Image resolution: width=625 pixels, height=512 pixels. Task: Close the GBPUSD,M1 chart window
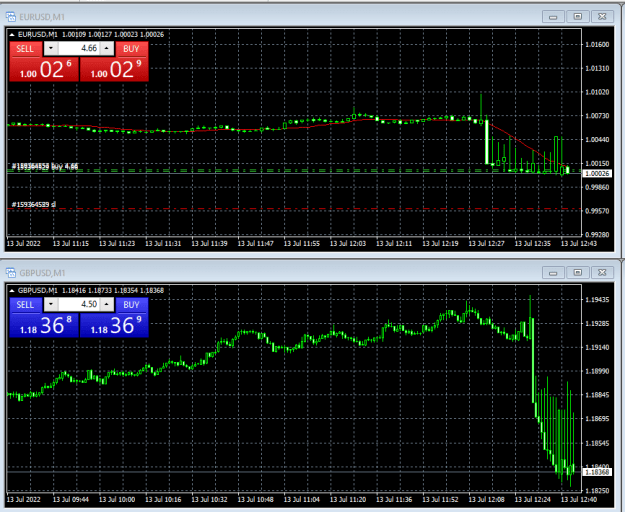[x=602, y=273]
